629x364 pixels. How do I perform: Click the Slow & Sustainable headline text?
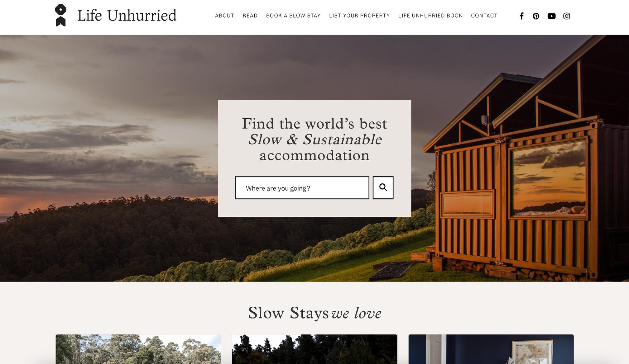[x=315, y=139]
